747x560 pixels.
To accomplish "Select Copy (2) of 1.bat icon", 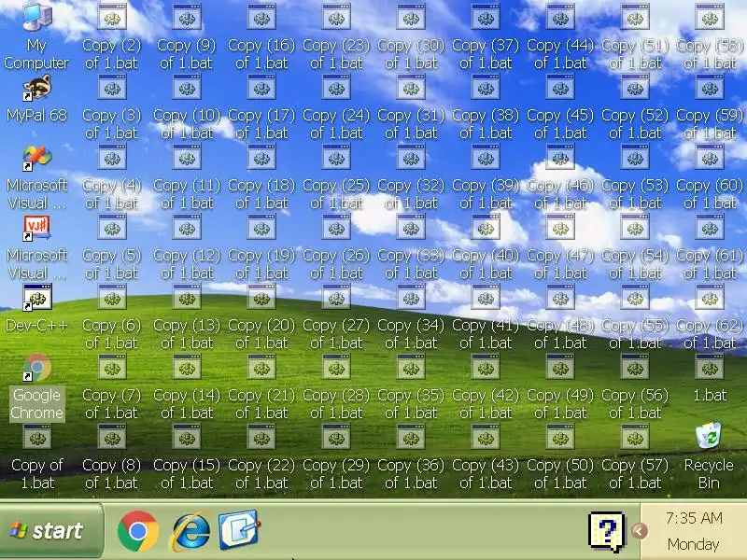I will pyautogui.click(x=112, y=17).
